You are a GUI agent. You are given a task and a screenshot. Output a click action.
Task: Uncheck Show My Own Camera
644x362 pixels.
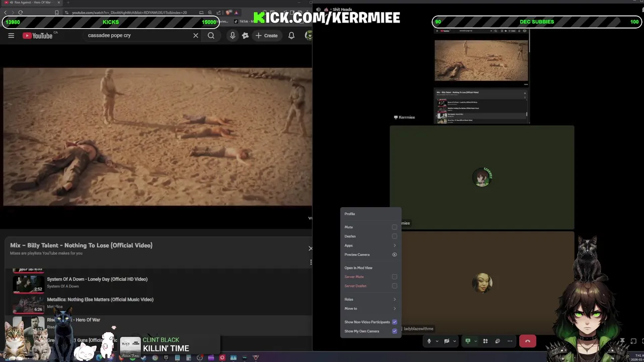point(394,331)
